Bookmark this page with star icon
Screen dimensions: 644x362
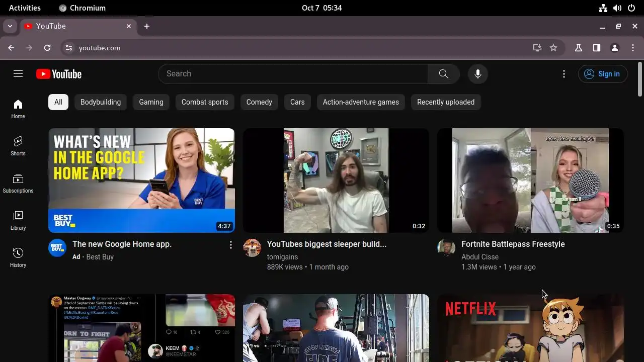tap(553, 48)
